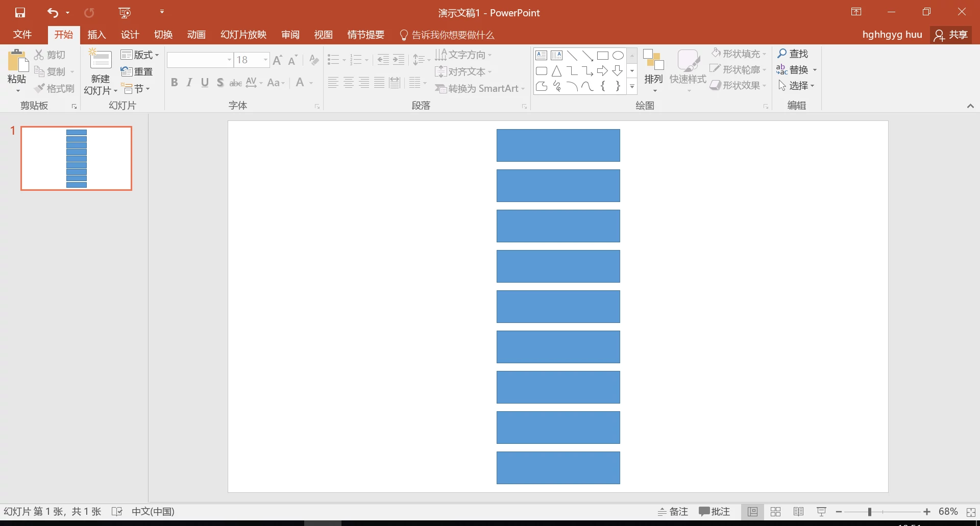Open Comments (批注) pane from status bar

click(x=715, y=512)
